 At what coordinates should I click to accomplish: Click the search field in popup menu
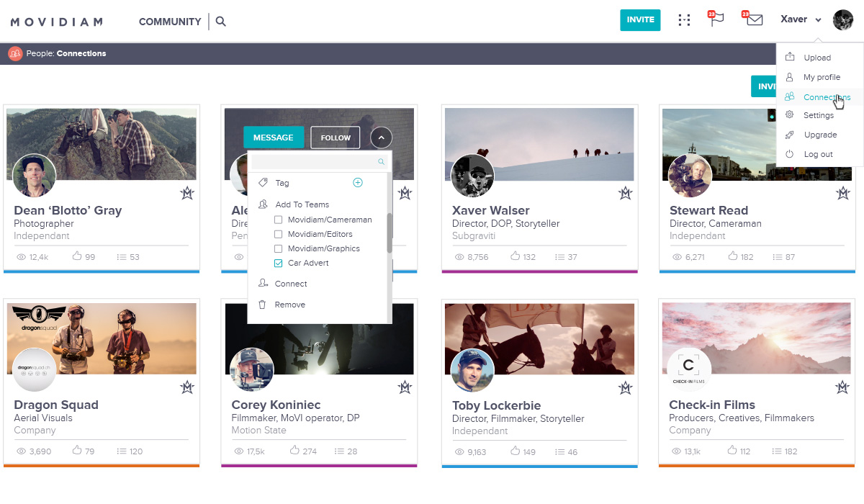314,162
